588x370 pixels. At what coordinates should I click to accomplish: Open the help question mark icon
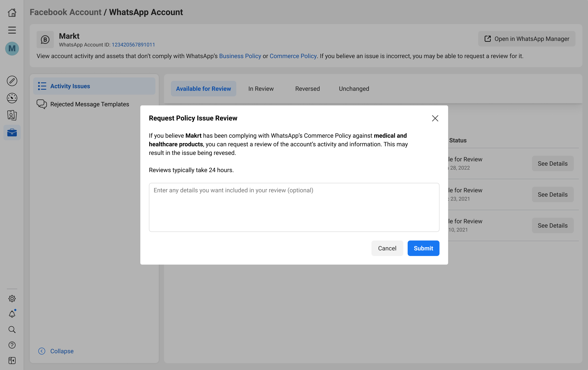coord(12,345)
